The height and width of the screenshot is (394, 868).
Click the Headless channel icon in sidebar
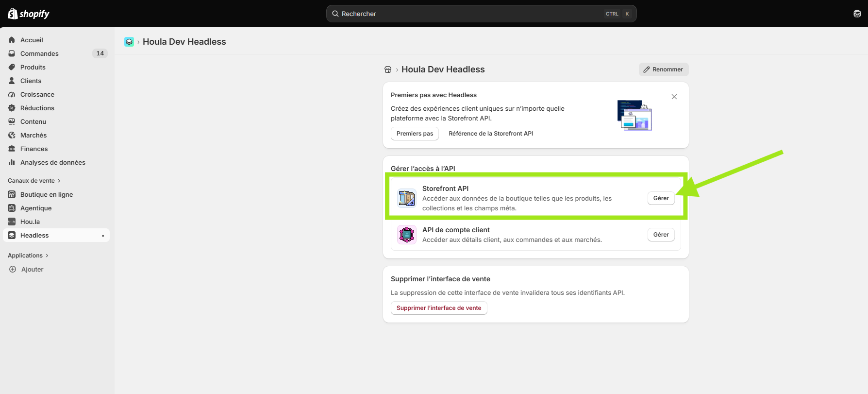12,235
